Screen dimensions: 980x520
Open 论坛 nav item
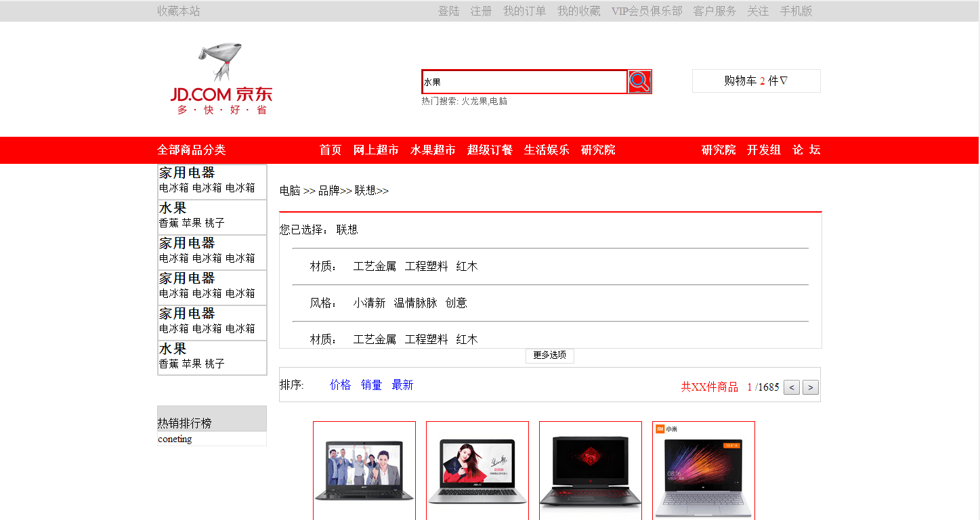coord(807,150)
